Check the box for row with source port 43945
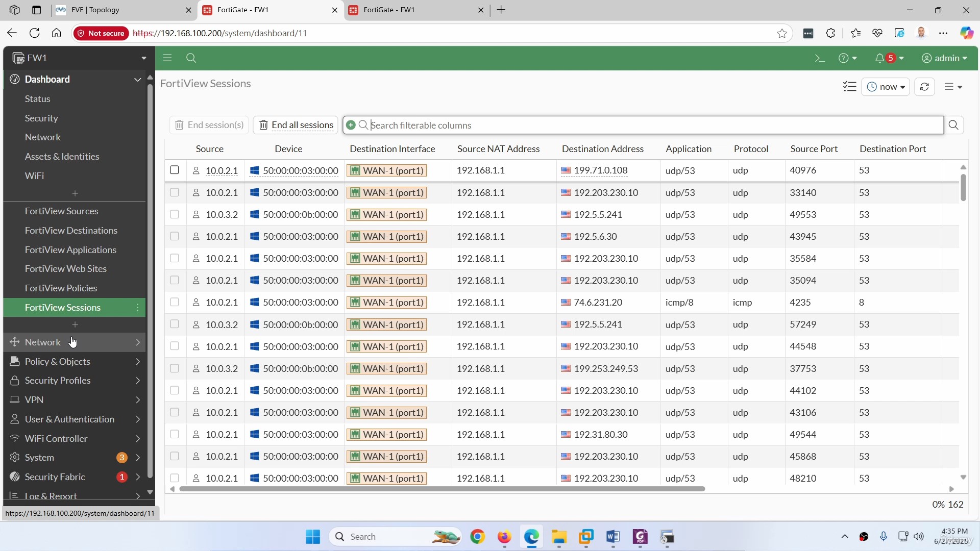 [175, 236]
